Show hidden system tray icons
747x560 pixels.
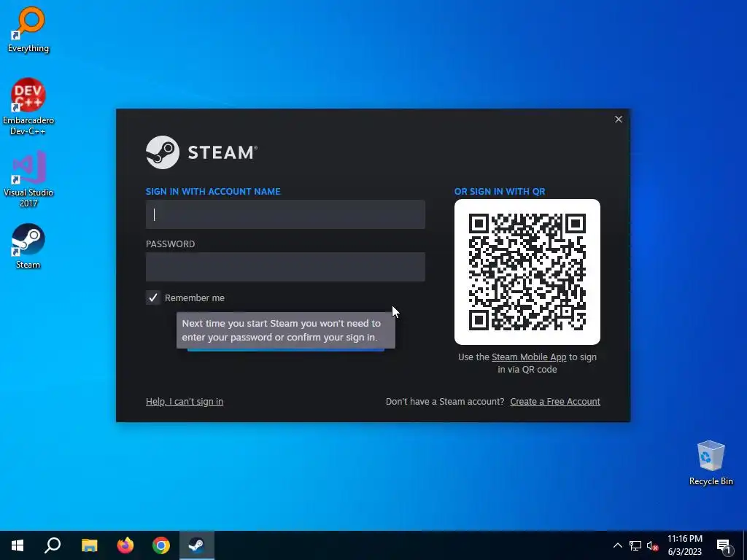point(617,545)
